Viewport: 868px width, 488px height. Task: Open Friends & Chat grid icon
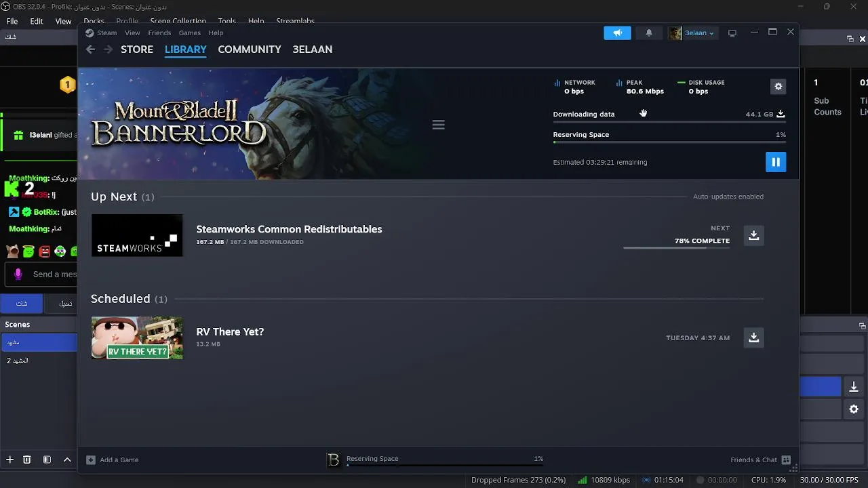[786, 460]
